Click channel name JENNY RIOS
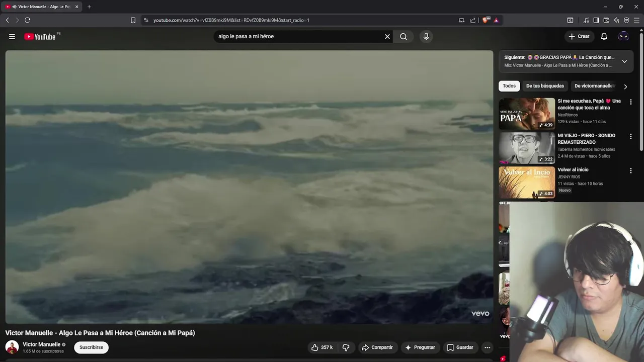 tap(569, 177)
